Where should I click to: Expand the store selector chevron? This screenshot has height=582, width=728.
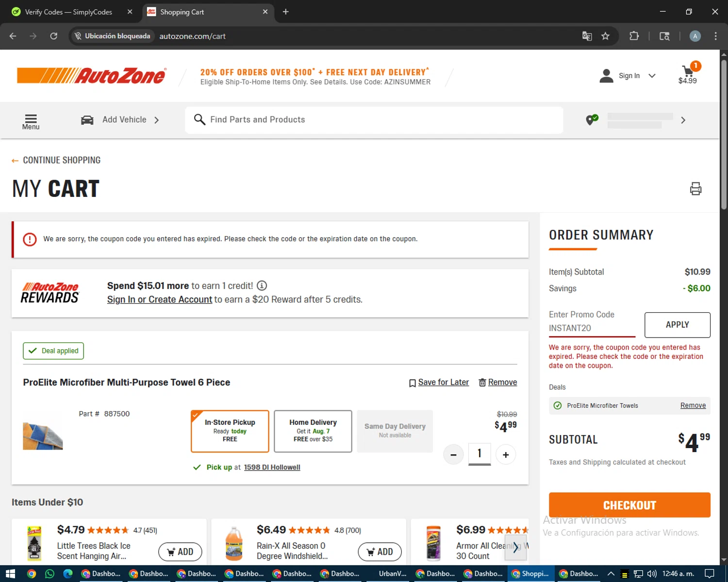pos(683,120)
